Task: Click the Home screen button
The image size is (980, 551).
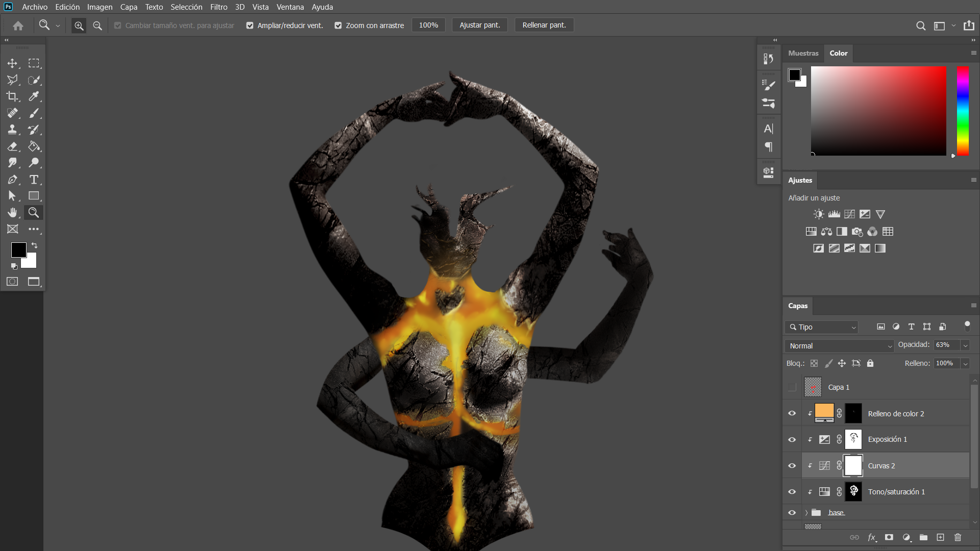Action: [18, 26]
